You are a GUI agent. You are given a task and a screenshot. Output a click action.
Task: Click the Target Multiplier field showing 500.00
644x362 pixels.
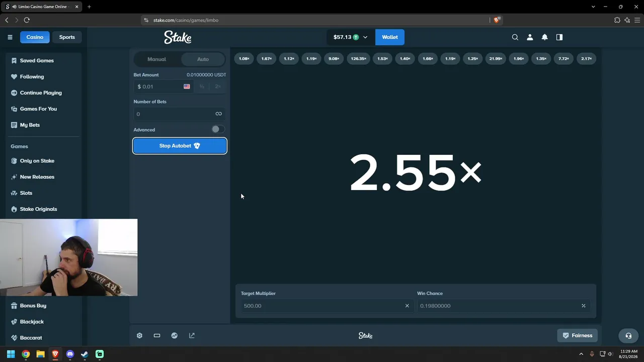coord(326,306)
